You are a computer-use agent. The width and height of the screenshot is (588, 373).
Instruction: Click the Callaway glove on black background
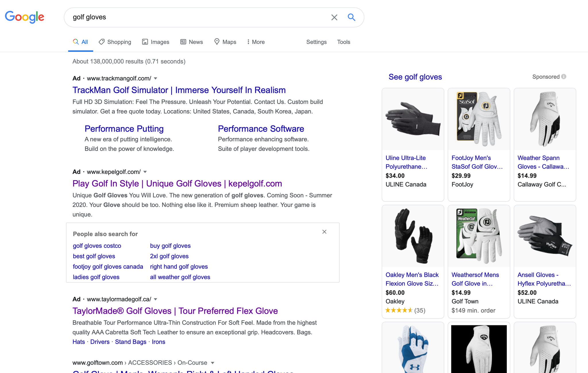(479, 349)
